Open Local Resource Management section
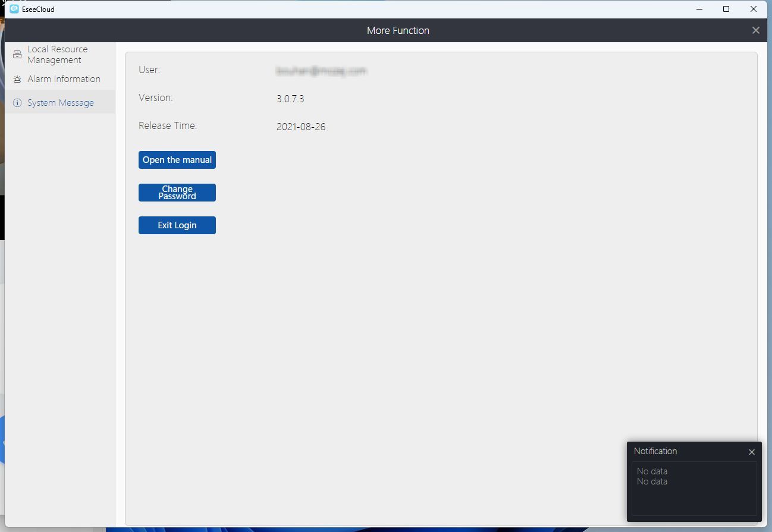 click(57, 55)
